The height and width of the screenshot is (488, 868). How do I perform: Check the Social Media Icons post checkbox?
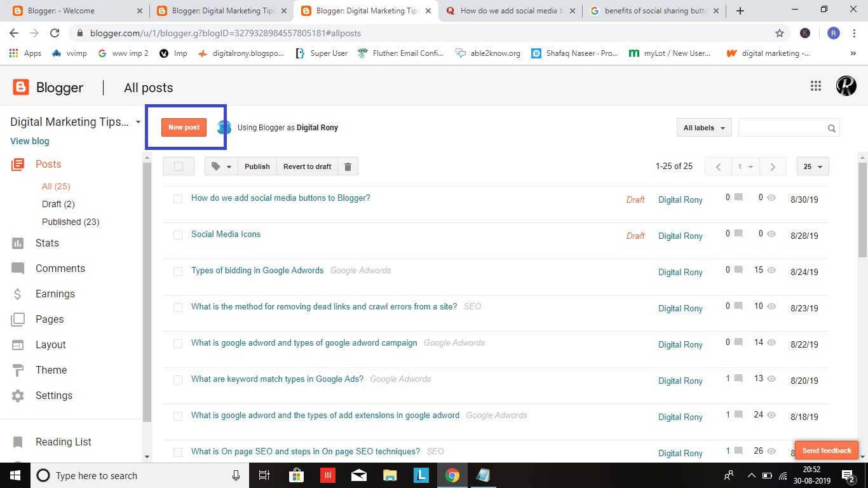(178, 234)
